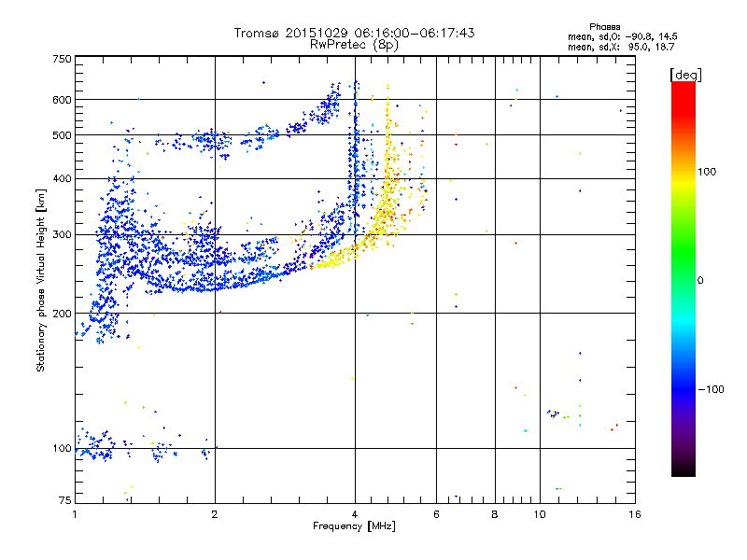Click y-axis tick label '400'
Viewport: 747px width, 560px height.
click(x=63, y=179)
